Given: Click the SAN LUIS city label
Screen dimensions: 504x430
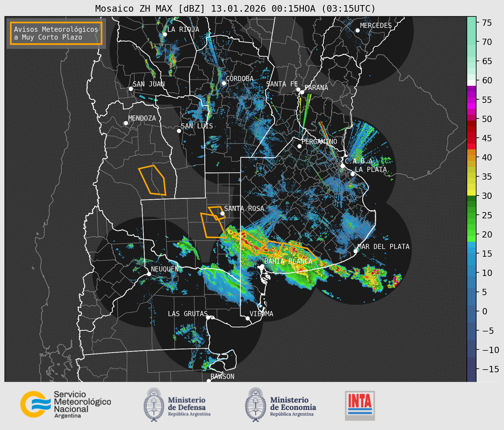Looking at the screenshot, I should 197,126.
